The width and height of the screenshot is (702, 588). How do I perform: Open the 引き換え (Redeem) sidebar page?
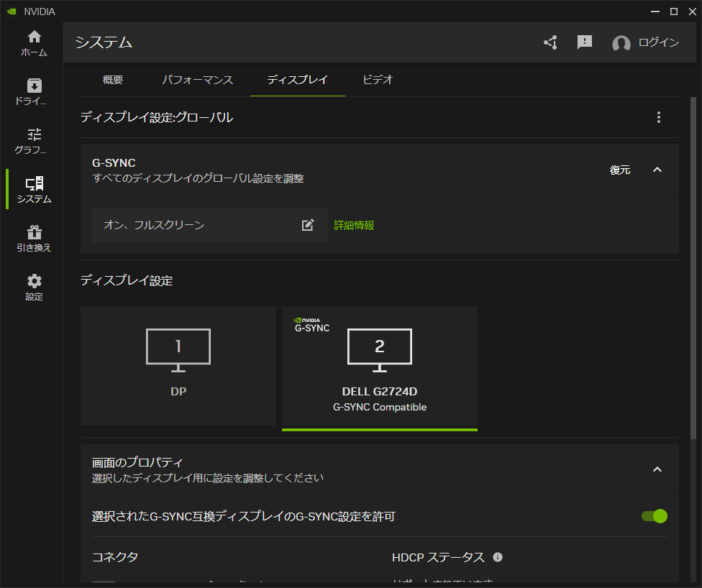[x=34, y=238]
